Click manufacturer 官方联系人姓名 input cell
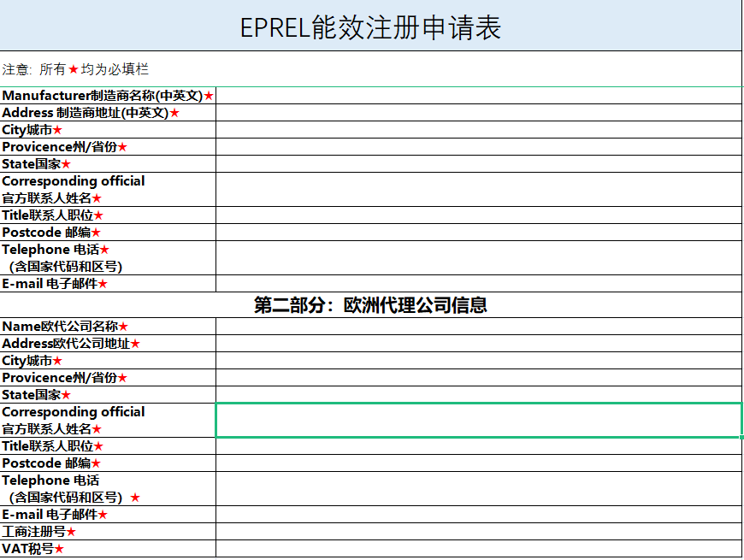 pyautogui.click(x=479, y=189)
